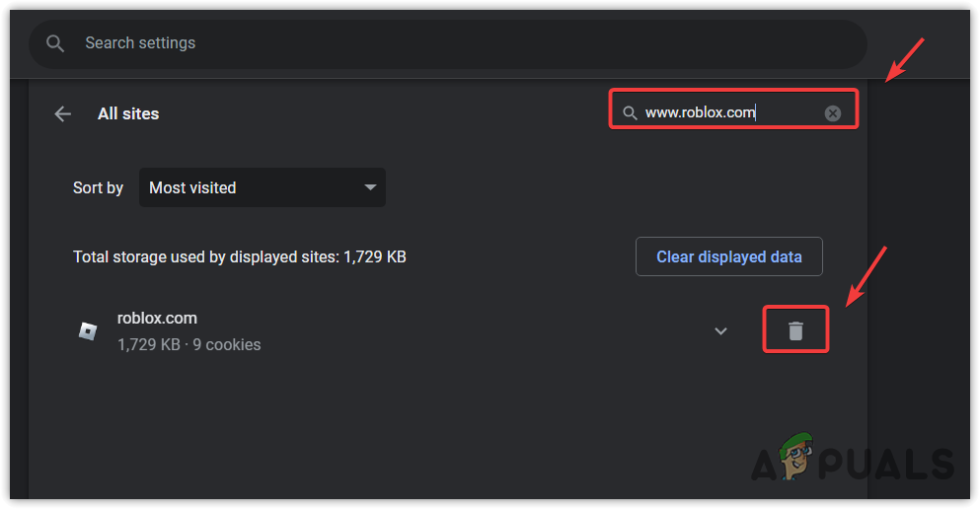Viewport: 980px width, 509px height.
Task: Click the magnifier icon in Search settings bar
Action: pos(55,43)
